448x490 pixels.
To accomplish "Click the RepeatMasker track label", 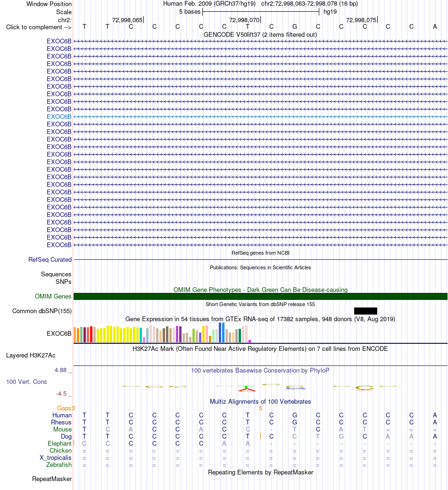I will 52,479.
